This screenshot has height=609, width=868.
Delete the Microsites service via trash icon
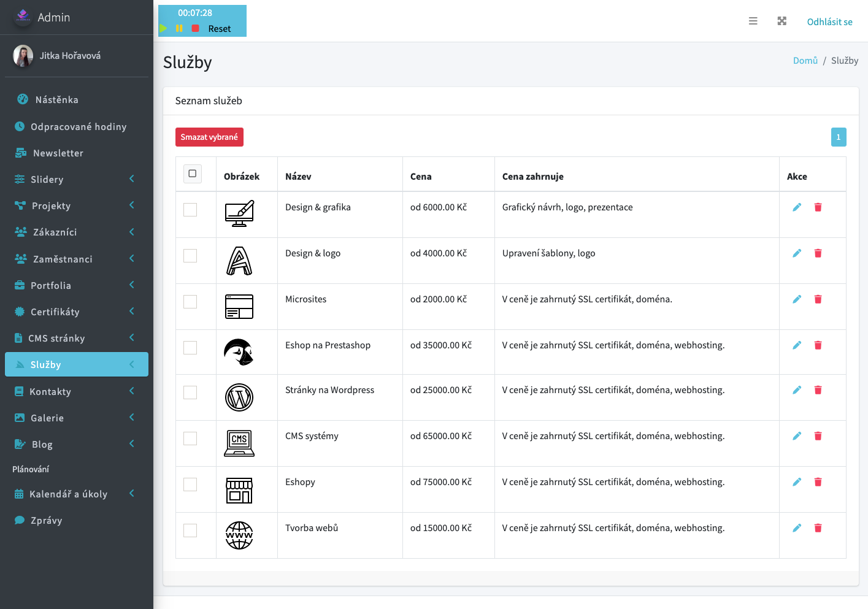click(x=818, y=299)
